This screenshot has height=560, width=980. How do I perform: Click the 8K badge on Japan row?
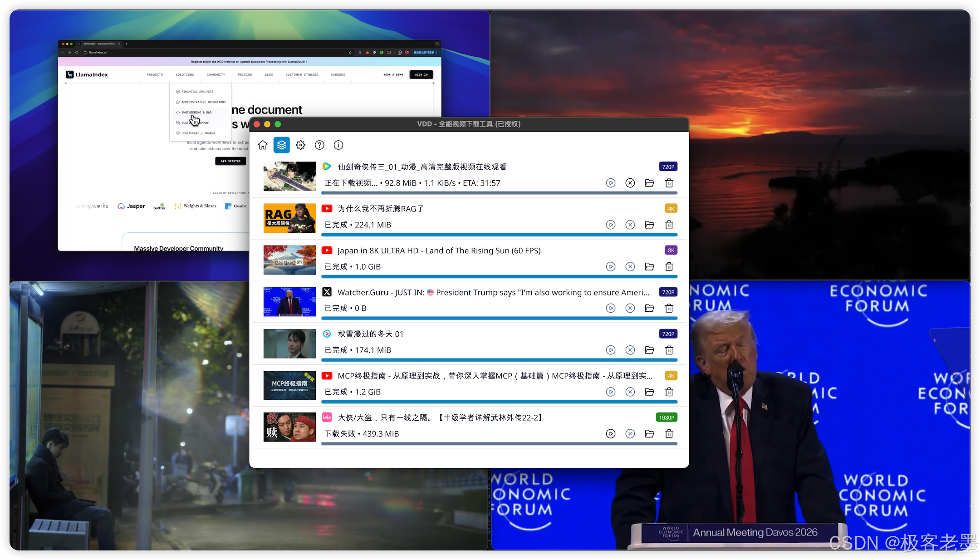coord(671,250)
